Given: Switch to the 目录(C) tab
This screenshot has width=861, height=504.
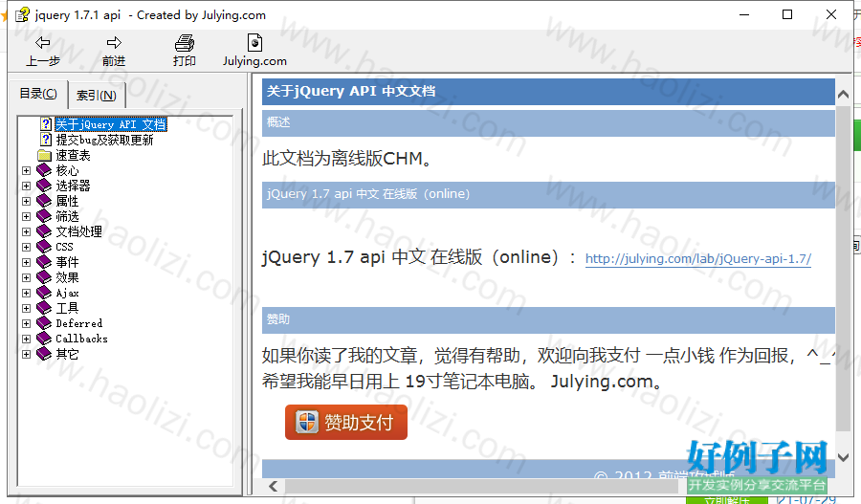Looking at the screenshot, I should (x=38, y=94).
